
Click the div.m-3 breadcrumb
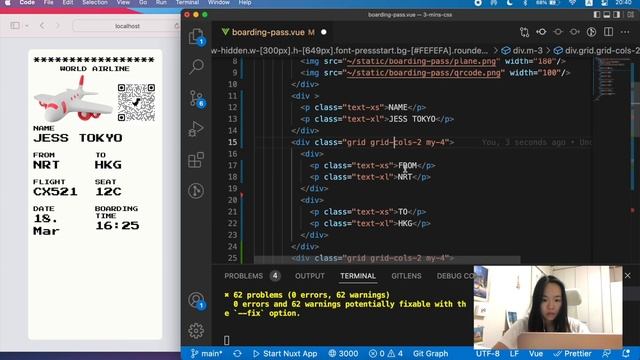pos(522,51)
